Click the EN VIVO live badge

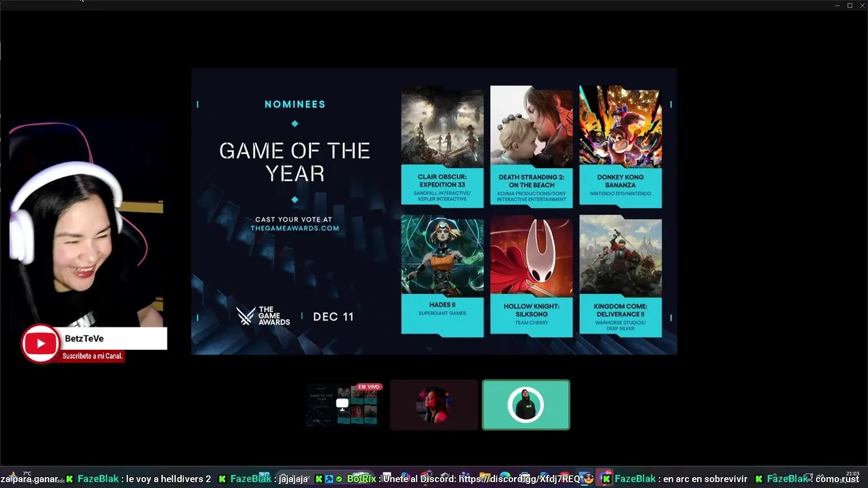[x=369, y=387]
